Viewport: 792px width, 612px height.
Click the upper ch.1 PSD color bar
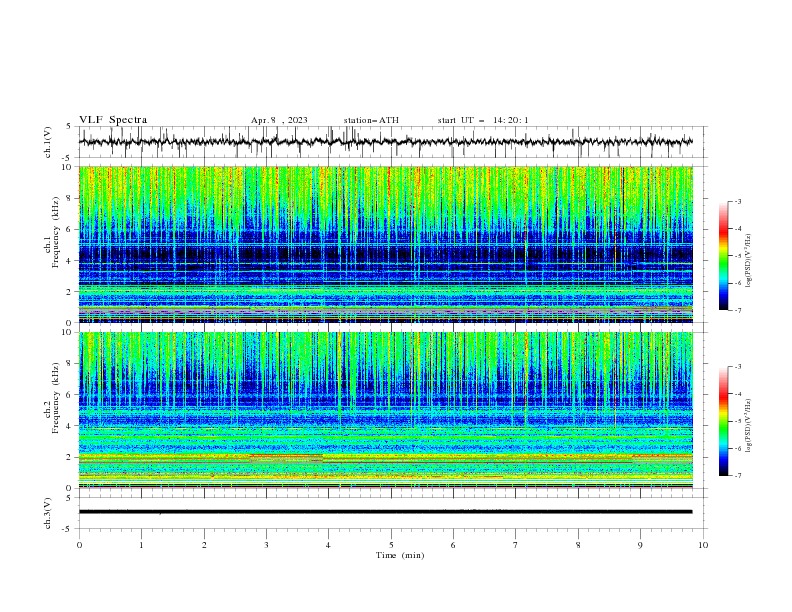pos(723,256)
